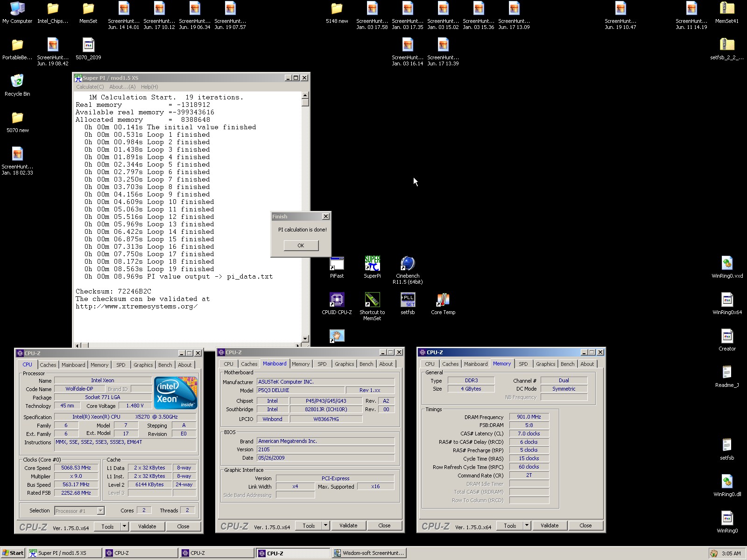Viewport: 747px width, 560px height.
Task: Click Tools button in left CPU-Z window
Action: [108, 526]
